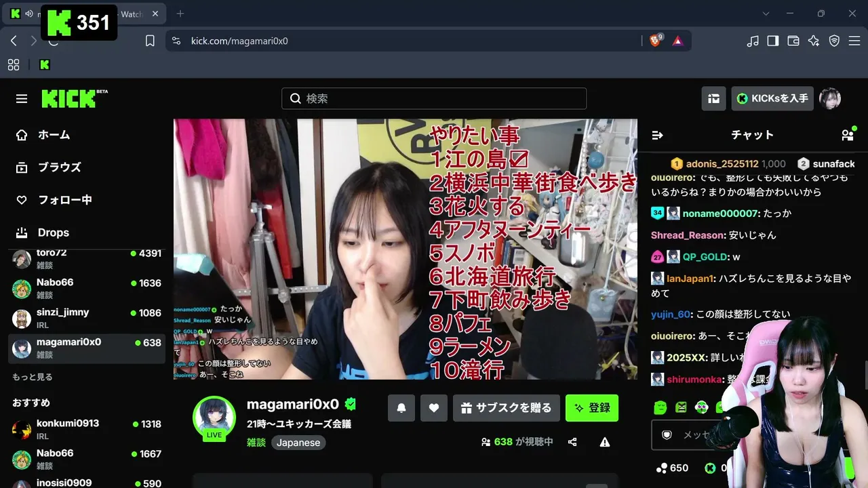Click username Shread_Reason in chat
Viewport: 868px width, 488px height.
click(x=688, y=235)
